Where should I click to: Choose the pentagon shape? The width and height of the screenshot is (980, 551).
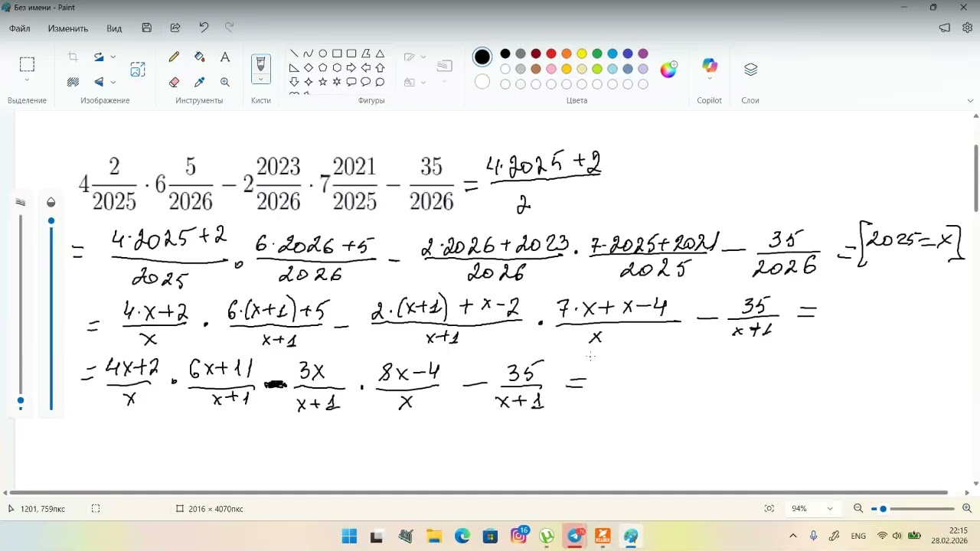click(x=322, y=67)
